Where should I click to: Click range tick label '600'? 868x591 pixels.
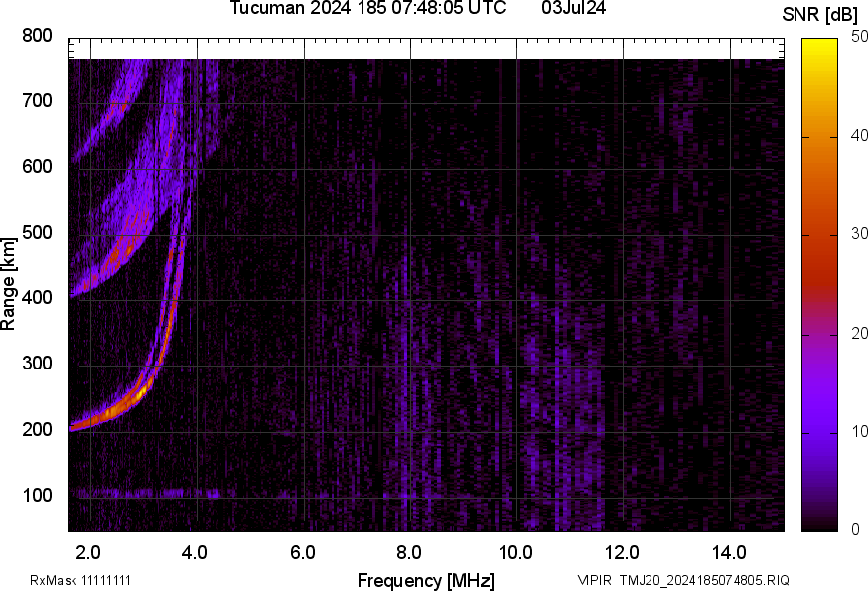[37, 167]
